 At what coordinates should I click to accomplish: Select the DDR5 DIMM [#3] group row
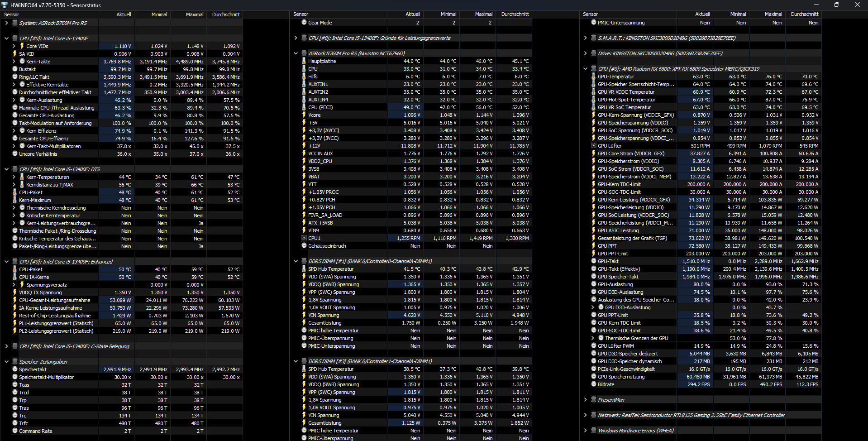point(370,361)
